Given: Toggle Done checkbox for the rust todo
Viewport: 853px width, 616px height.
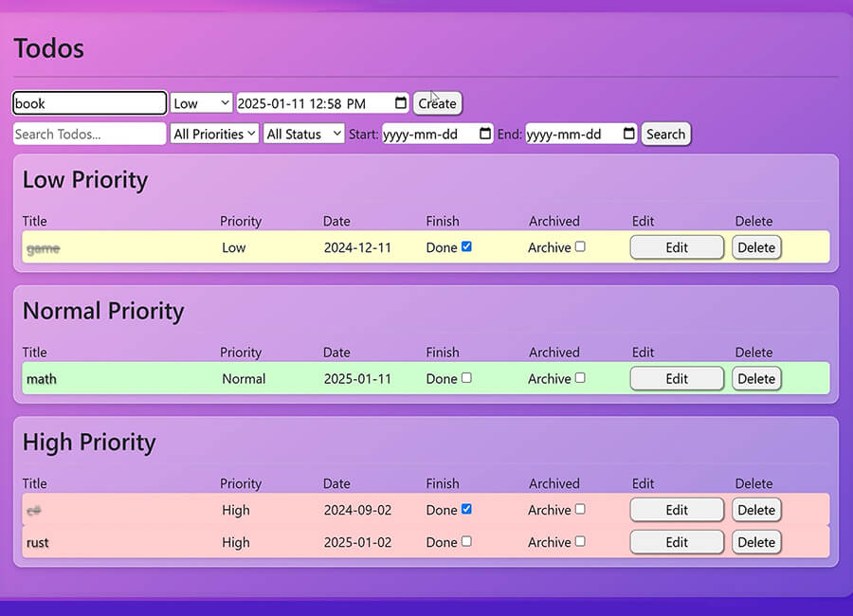Looking at the screenshot, I should pyautogui.click(x=466, y=542).
